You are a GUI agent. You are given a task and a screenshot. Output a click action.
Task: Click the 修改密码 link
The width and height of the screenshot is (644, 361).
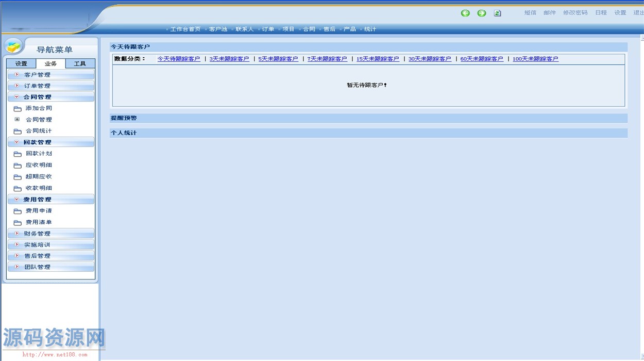(x=575, y=13)
